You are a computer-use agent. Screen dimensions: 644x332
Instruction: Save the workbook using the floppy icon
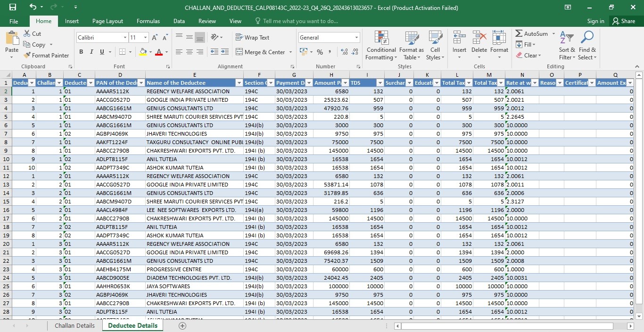tap(13, 7)
